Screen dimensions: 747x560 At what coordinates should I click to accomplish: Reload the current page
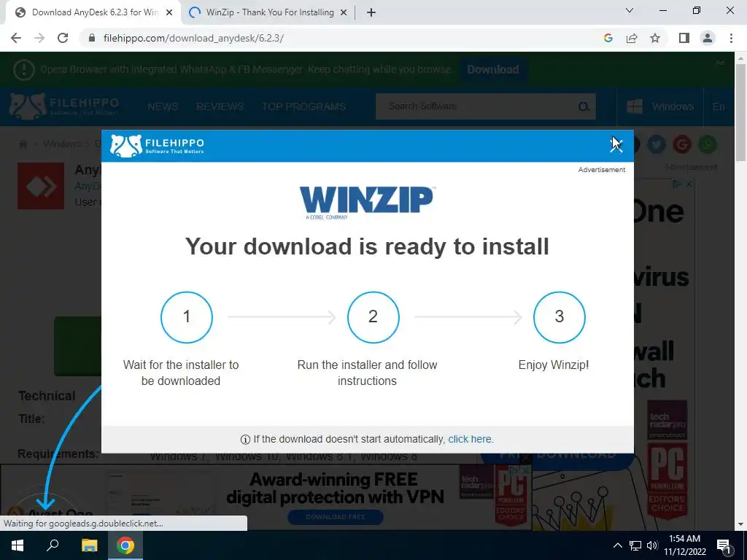(x=63, y=38)
